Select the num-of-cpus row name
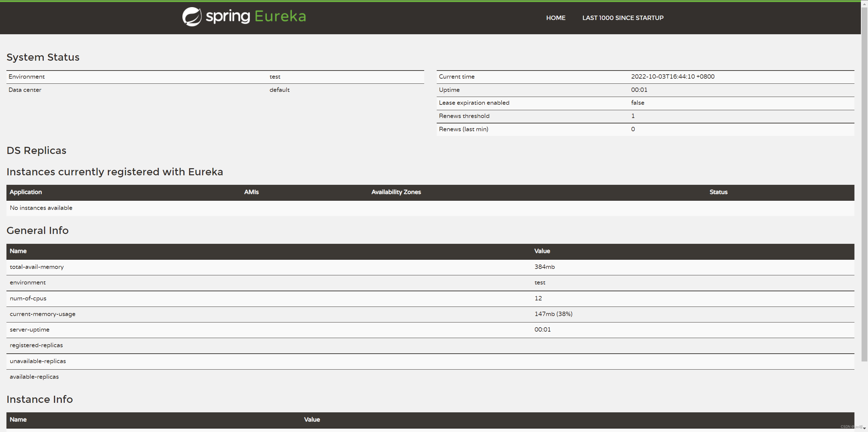Image resolution: width=868 pixels, height=432 pixels. pyautogui.click(x=28, y=298)
